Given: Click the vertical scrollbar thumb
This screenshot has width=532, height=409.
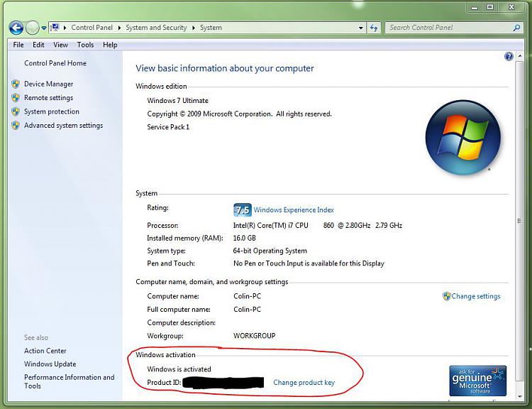Looking at the screenshot, I should (x=519, y=221).
